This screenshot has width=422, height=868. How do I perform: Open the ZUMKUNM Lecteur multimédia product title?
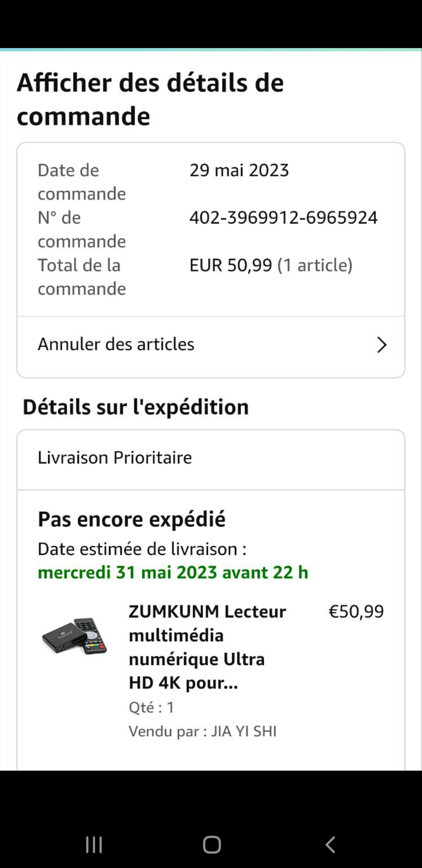(207, 647)
